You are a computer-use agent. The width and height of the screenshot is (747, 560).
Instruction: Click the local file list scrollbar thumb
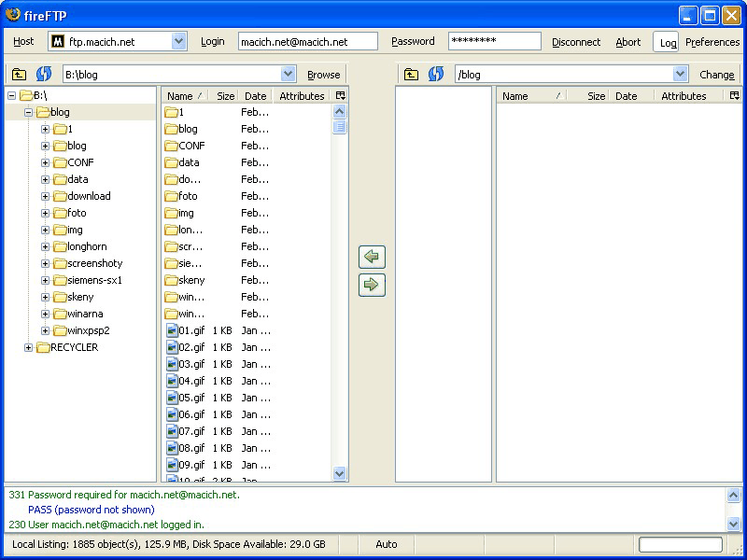click(339, 127)
